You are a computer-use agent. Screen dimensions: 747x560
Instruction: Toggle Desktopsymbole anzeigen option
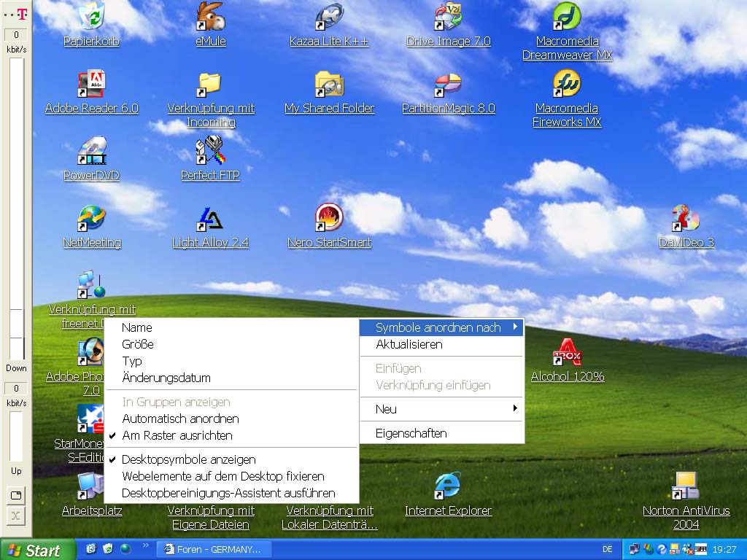tap(231, 459)
